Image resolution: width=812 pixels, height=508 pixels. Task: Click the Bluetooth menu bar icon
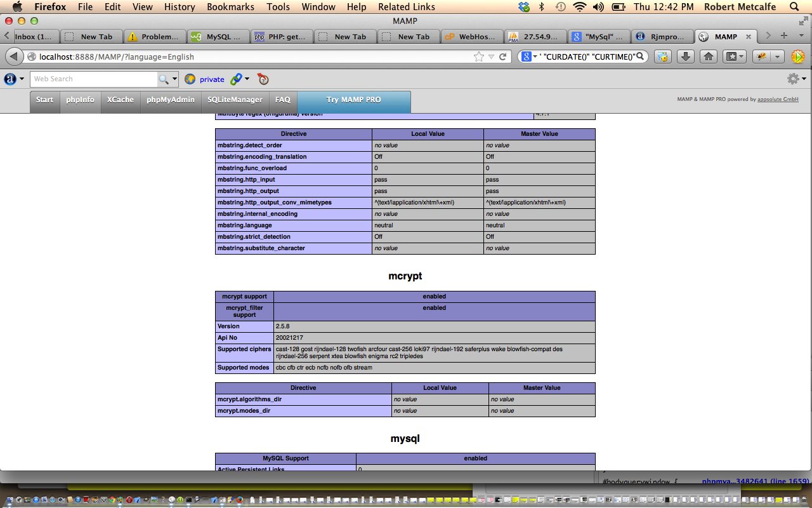point(542,7)
